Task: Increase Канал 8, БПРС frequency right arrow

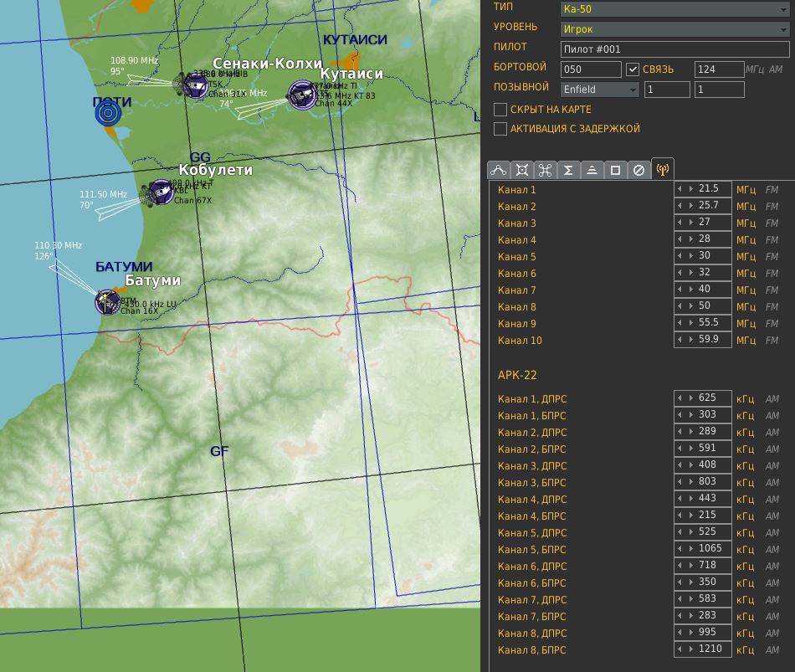Action: (690, 649)
